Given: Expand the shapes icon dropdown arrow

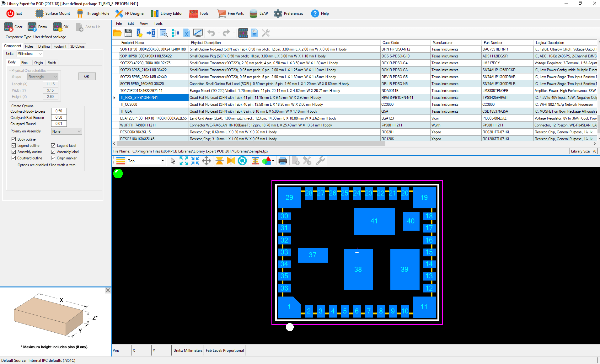Looking at the screenshot, I should (x=273, y=161).
